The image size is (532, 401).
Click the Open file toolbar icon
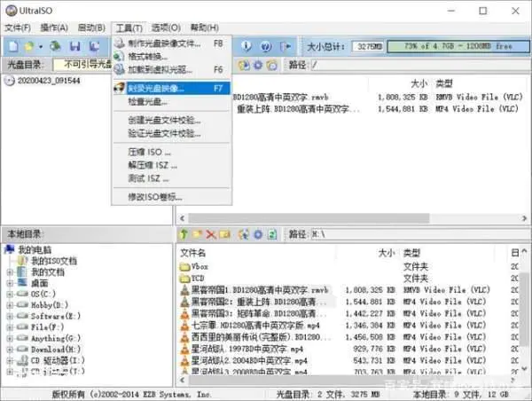click(29, 46)
